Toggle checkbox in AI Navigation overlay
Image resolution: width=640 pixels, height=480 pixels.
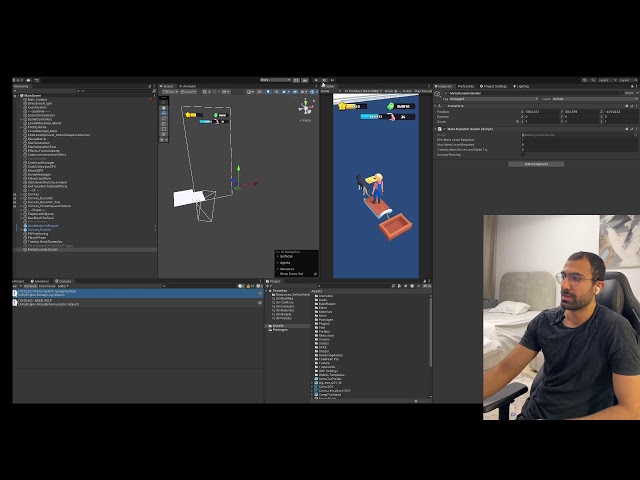click(315, 274)
